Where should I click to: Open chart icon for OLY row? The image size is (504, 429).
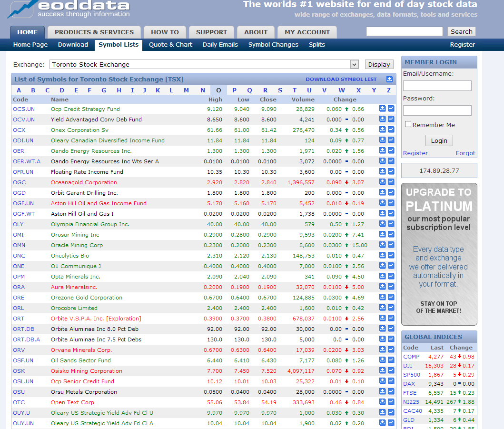[391, 224]
